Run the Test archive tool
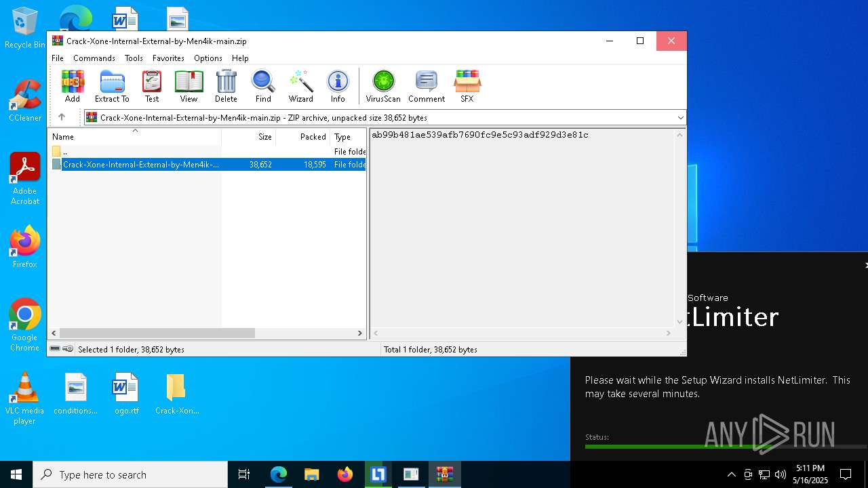Screen dimensions: 868x488 pos(152,86)
